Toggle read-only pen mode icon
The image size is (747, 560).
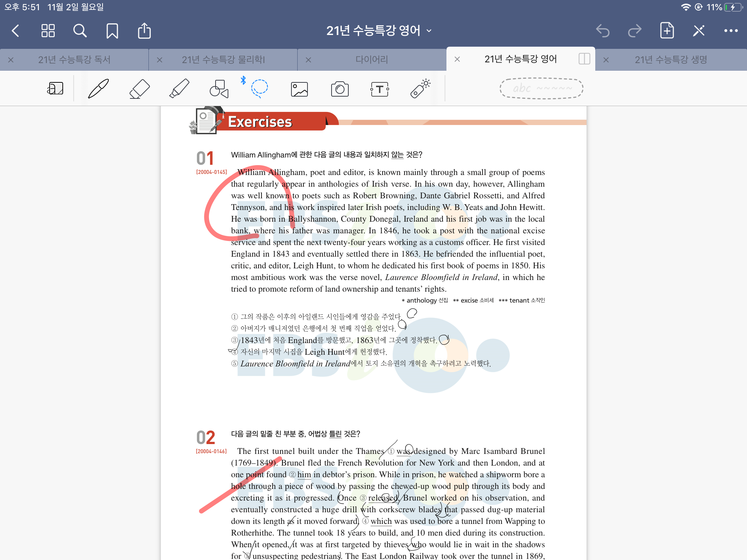coord(698,31)
